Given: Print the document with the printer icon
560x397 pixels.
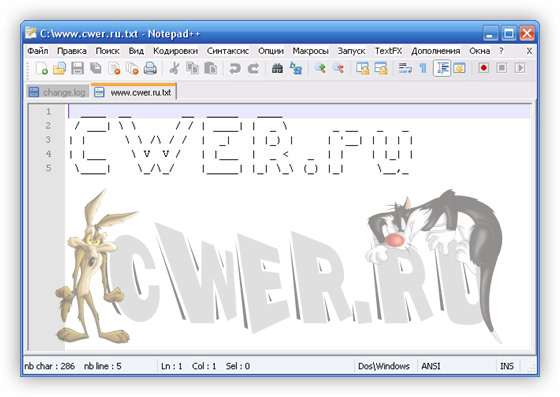Looking at the screenshot, I should coord(150,68).
